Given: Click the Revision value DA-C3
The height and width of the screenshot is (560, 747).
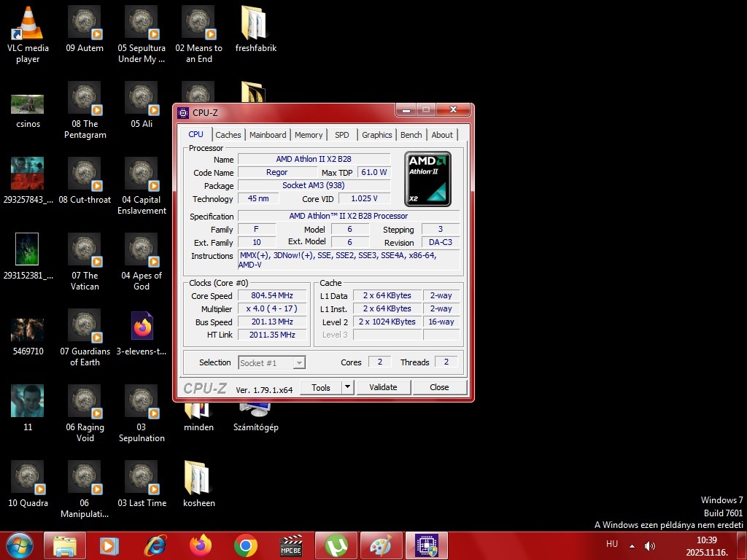Looking at the screenshot, I should coord(441,242).
